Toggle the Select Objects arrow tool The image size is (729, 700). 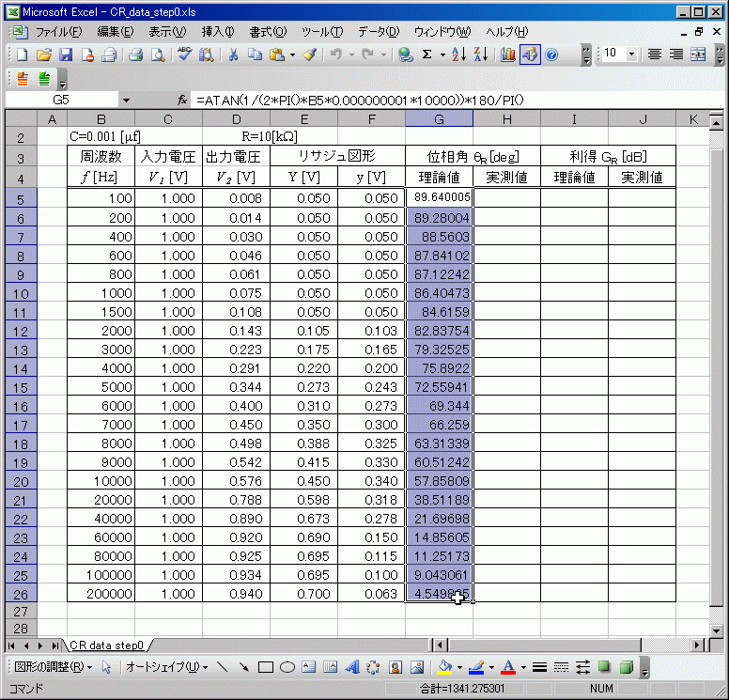(106, 667)
